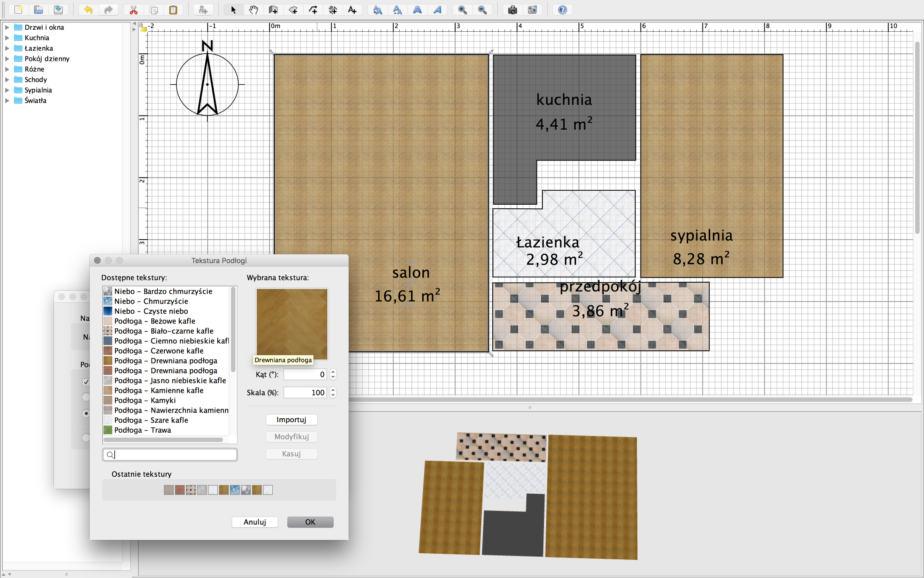Open the help question mark icon
924x578 pixels.
(562, 10)
